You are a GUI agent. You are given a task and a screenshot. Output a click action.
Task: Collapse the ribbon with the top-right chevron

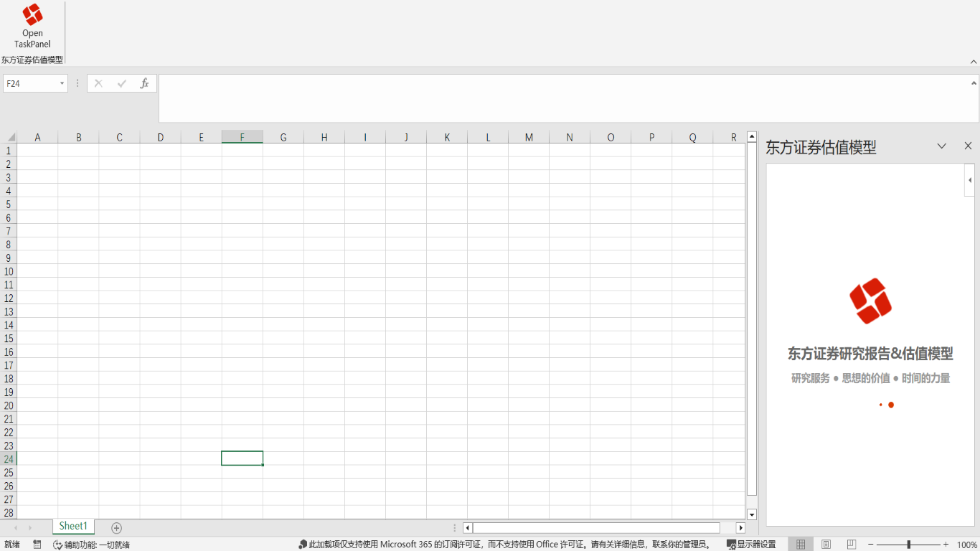pyautogui.click(x=974, y=62)
